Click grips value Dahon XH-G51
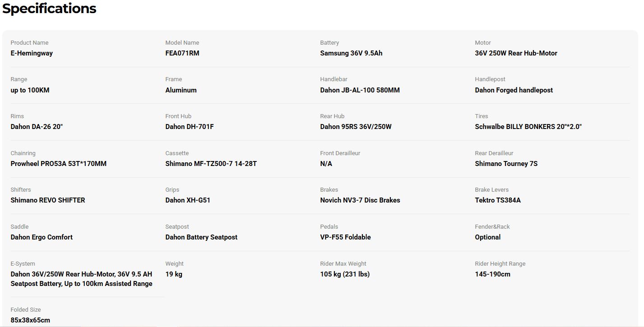The image size is (644, 327). (x=188, y=200)
